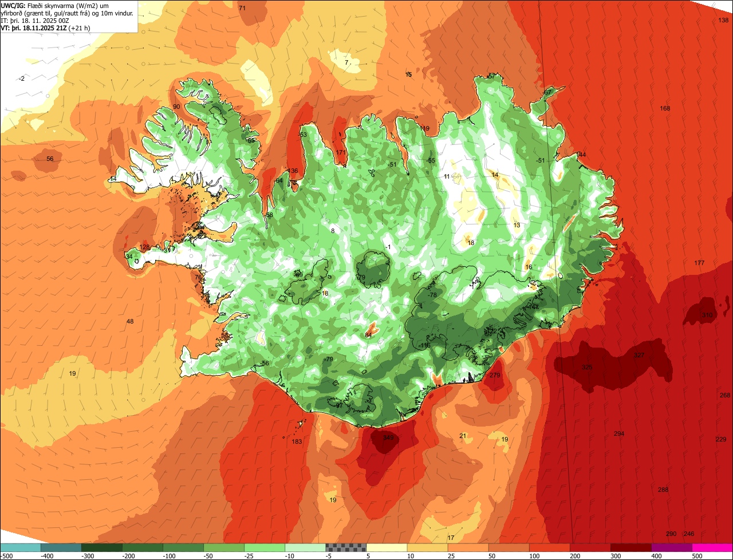Select the 183 value southwest of Iceland

(297, 441)
